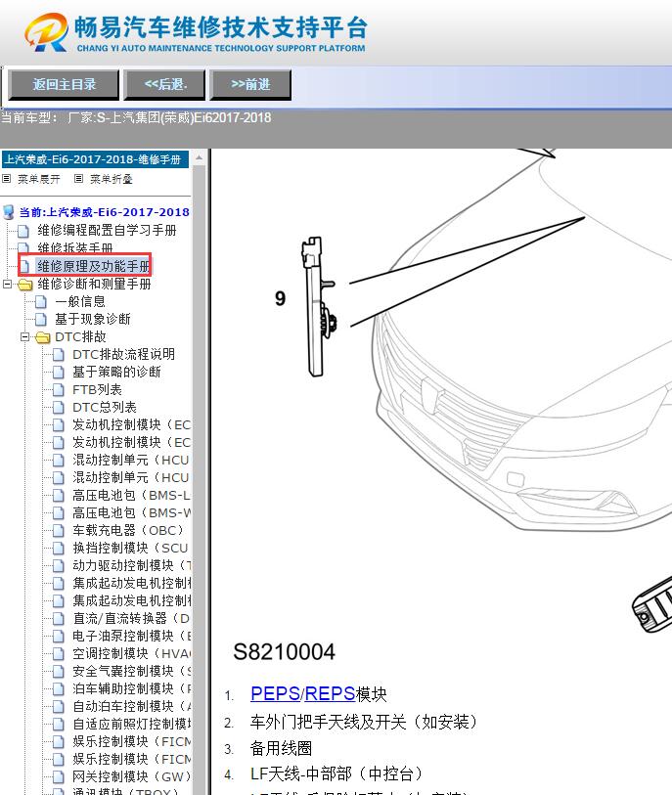Open 一般信息 tree entry
This screenshot has height=795, width=672.
[x=80, y=302]
